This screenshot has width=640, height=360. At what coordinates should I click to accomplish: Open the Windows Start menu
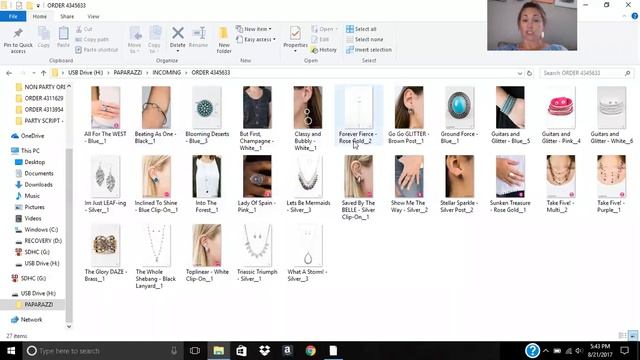[11, 351]
